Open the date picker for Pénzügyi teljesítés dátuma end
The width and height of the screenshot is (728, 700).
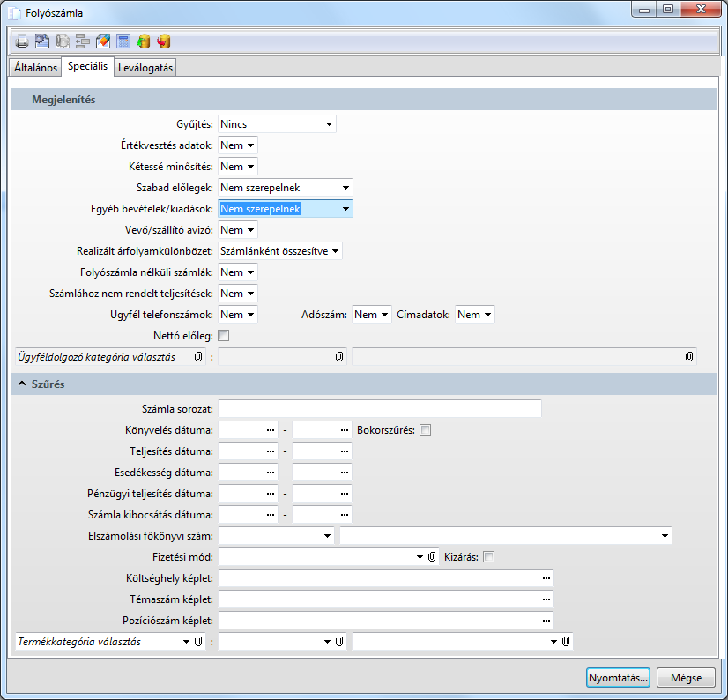[x=345, y=494]
